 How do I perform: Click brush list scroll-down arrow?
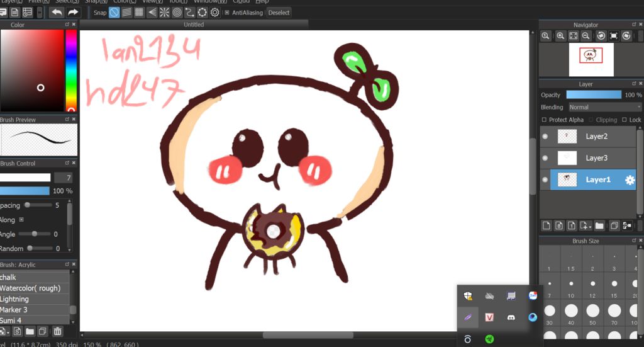(73, 322)
